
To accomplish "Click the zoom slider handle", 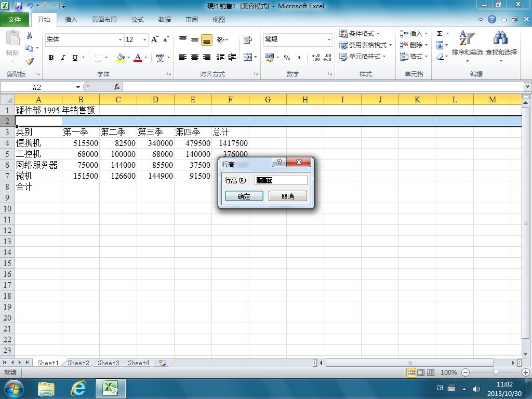I will (496, 373).
